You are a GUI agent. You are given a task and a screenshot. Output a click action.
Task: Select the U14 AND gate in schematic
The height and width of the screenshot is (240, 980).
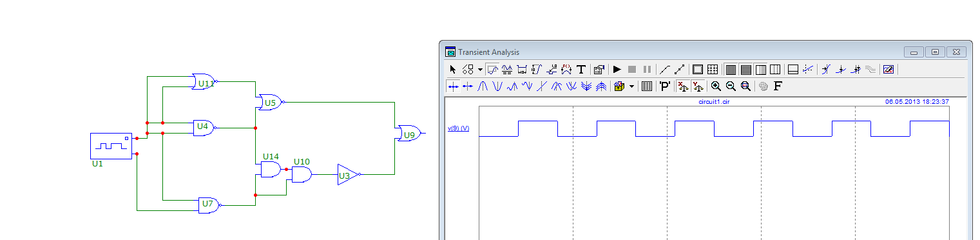[x=271, y=170]
